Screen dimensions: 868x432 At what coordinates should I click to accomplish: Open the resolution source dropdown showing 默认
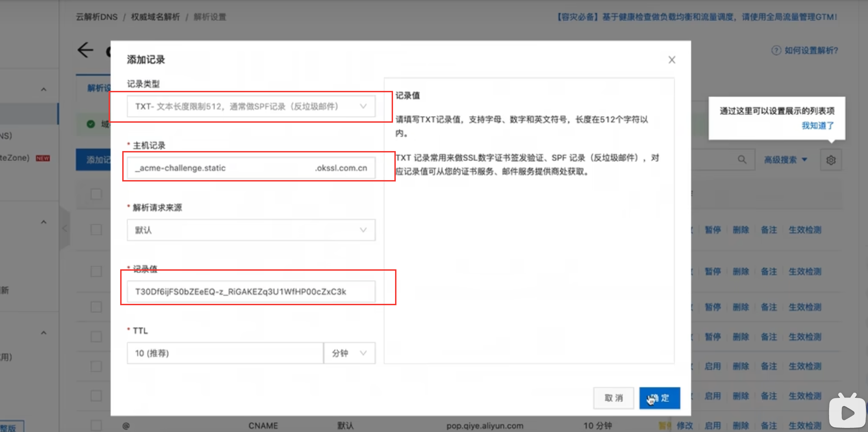pyautogui.click(x=251, y=230)
